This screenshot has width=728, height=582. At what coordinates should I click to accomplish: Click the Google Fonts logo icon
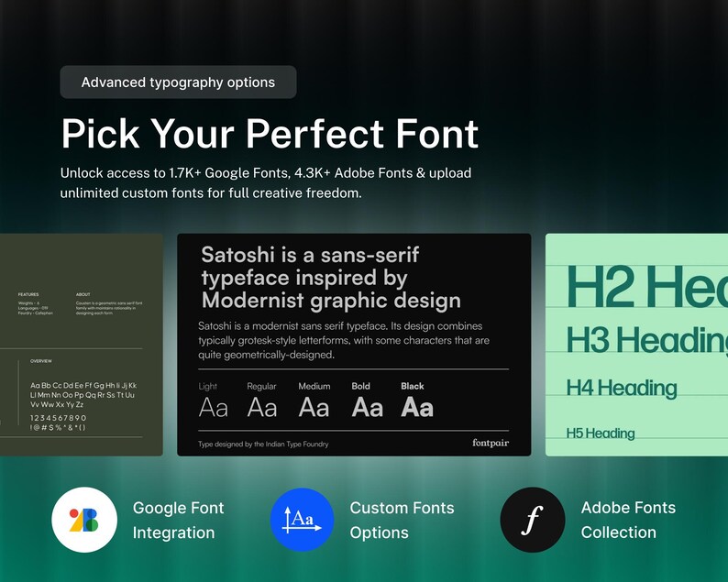coord(84,520)
